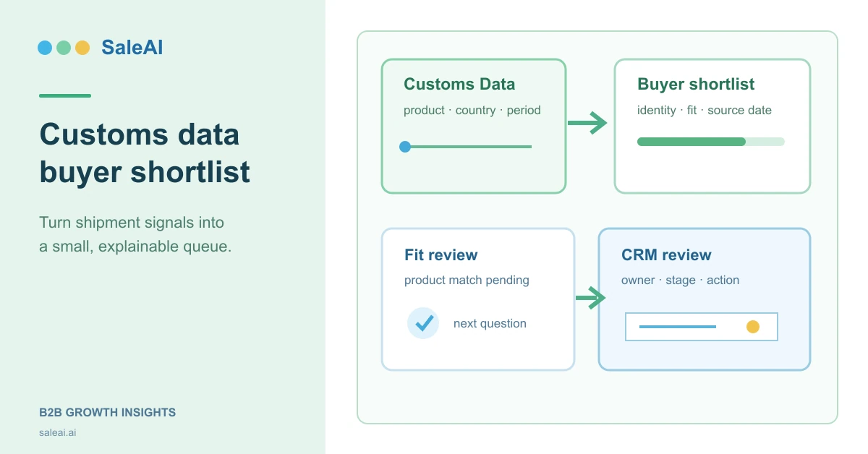The width and height of the screenshot is (868, 454).
Task: Click the blue line in CRM input field
Action: tap(678, 327)
